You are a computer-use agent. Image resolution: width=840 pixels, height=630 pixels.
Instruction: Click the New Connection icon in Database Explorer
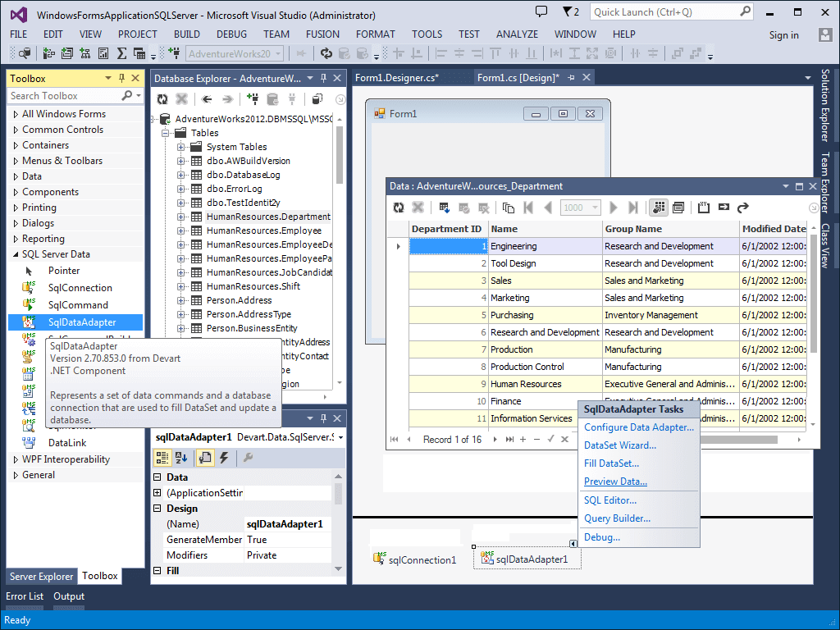253,99
